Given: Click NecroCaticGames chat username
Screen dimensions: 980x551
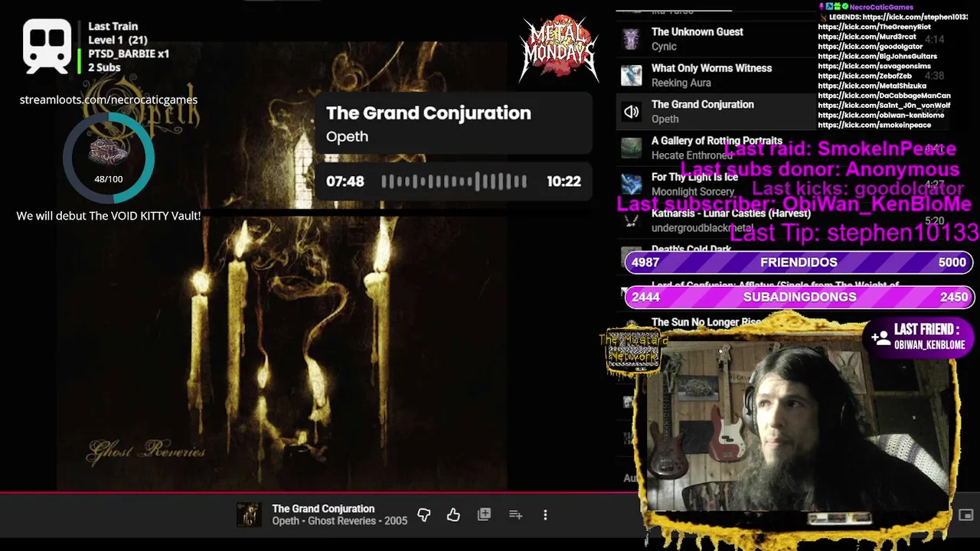Looking at the screenshot, I should [881, 7].
